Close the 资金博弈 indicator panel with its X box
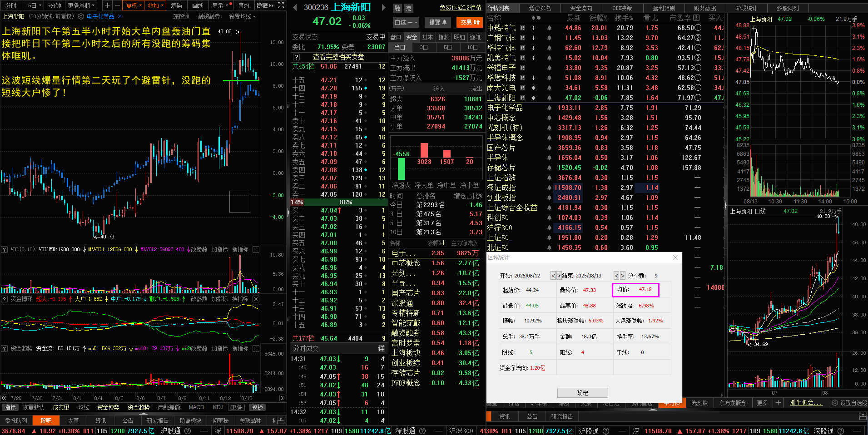Image resolution: width=868 pixels, height=435 pixels. (256, 299)
